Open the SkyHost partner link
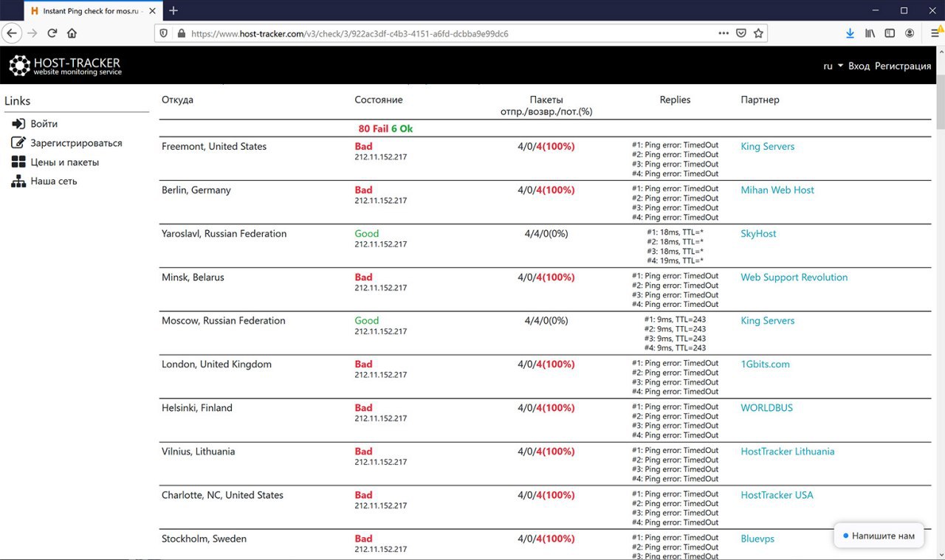The width and height of the screenshot is (945, 560). point(758,233)
